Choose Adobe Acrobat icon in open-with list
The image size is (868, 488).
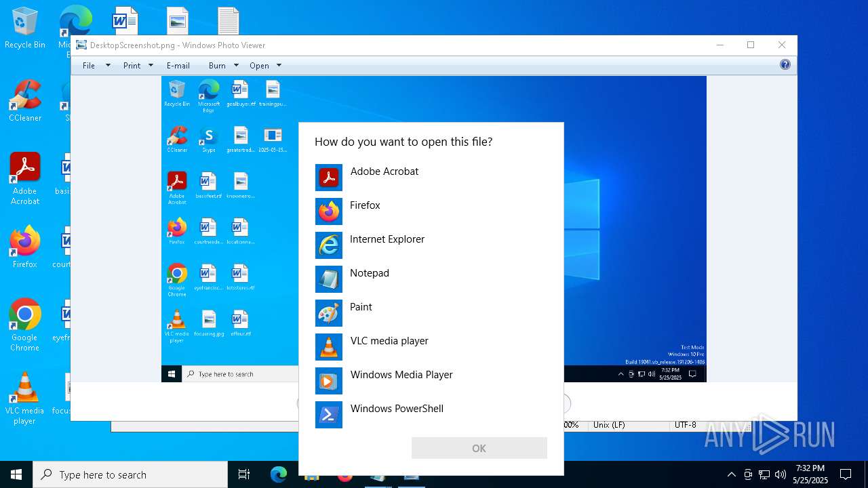pos(329,178)
